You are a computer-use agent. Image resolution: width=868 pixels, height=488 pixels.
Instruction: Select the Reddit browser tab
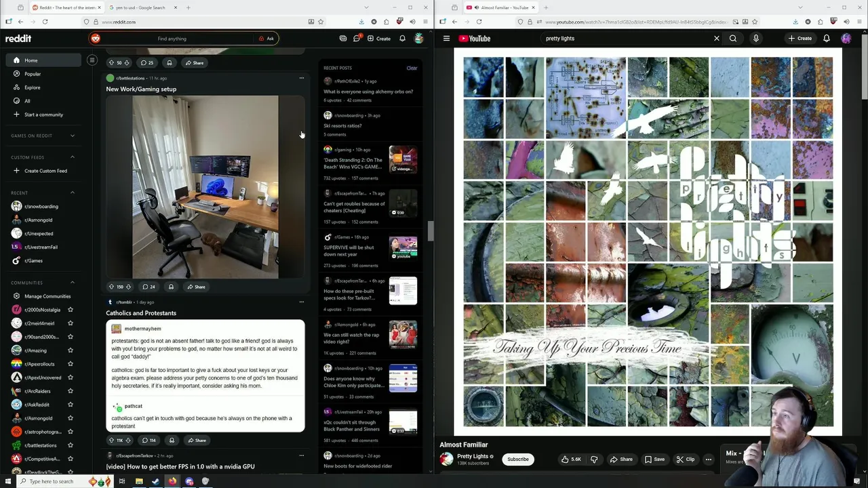(66, 7)
